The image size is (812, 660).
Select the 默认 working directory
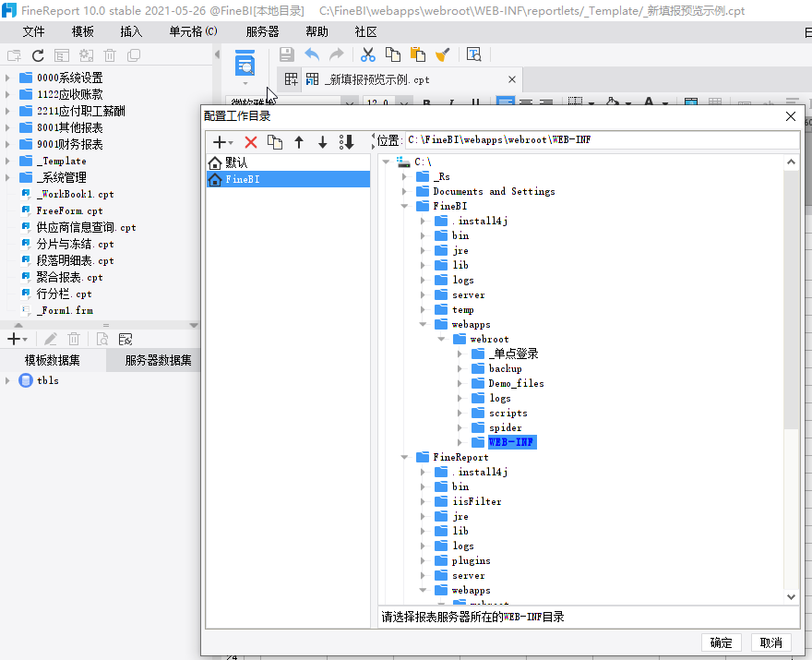click(x=288, y=162)
